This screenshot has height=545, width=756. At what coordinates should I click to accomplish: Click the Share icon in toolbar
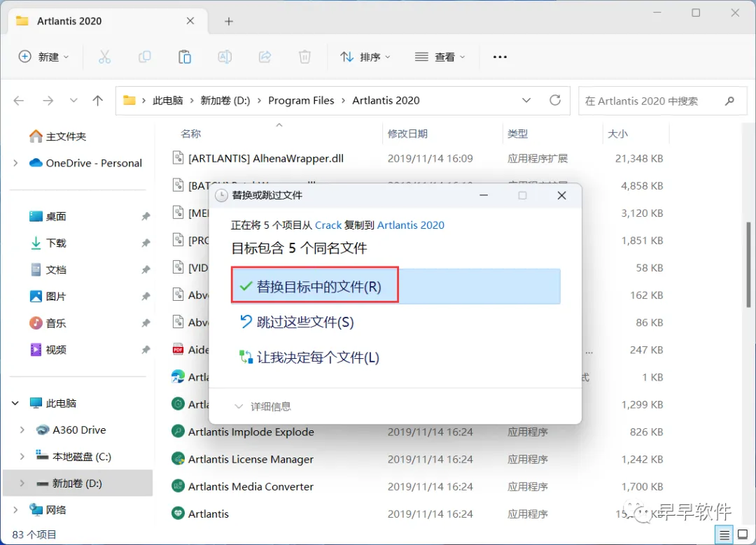[x=265, y=57]
